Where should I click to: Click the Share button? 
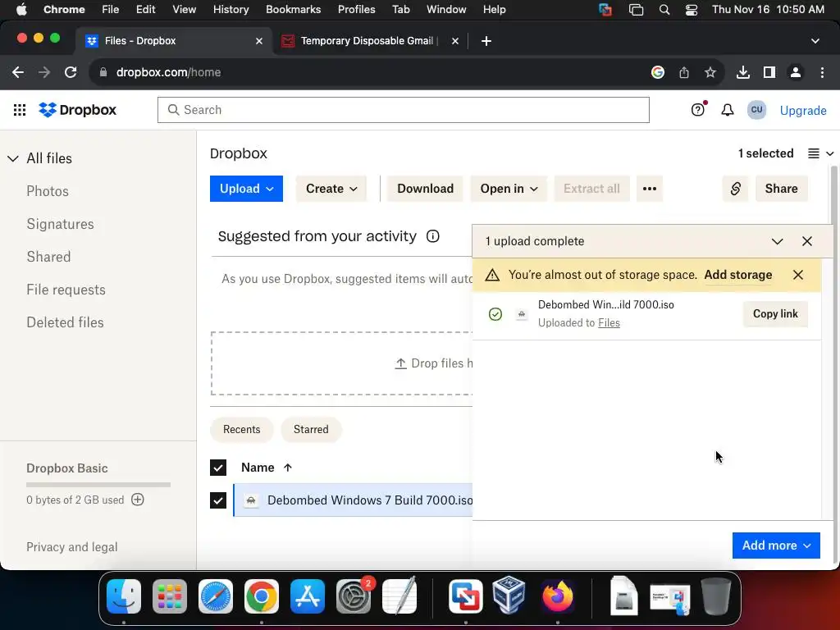(781, 189)
